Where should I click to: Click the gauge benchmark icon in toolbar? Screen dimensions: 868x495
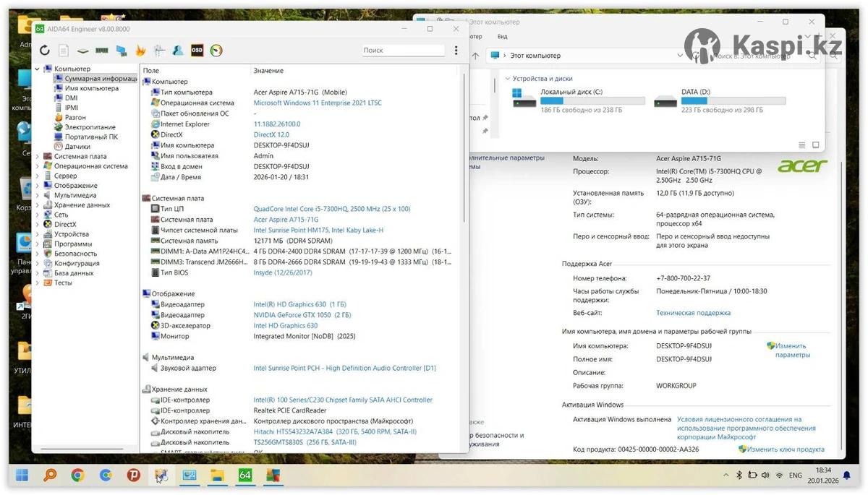[216, 51]
